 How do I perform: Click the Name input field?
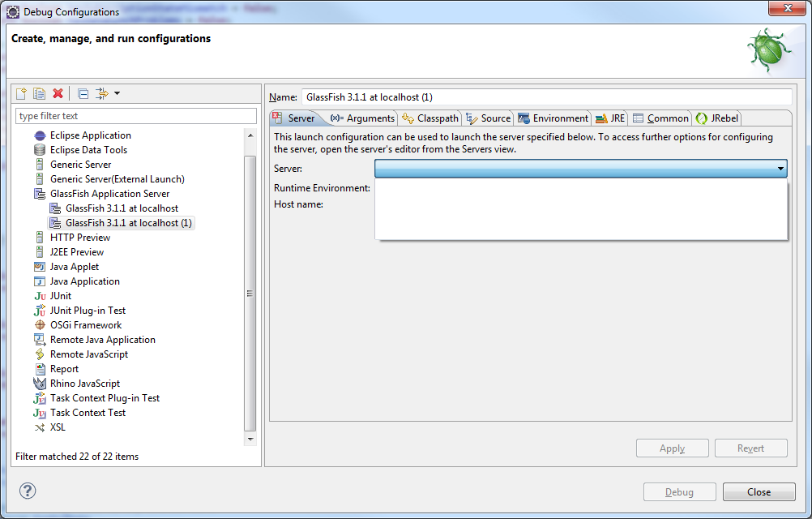pos(546,97)
